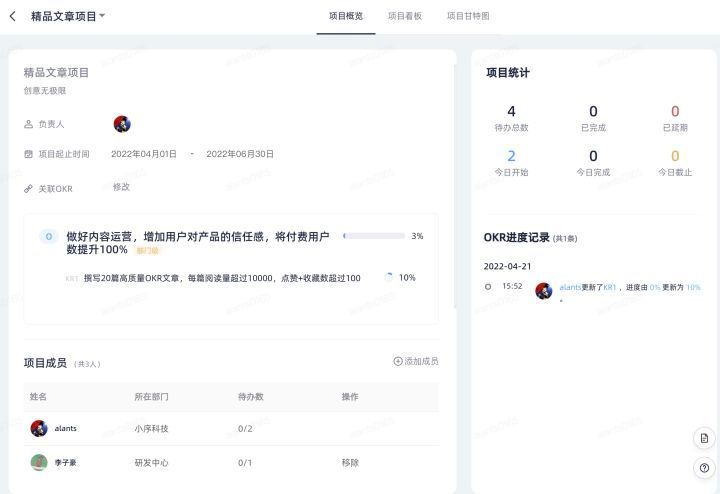Image resolution: width=720 pixels, height=494 pixels.
Task: Click the 已延期 count
Action: coord(675,112)
